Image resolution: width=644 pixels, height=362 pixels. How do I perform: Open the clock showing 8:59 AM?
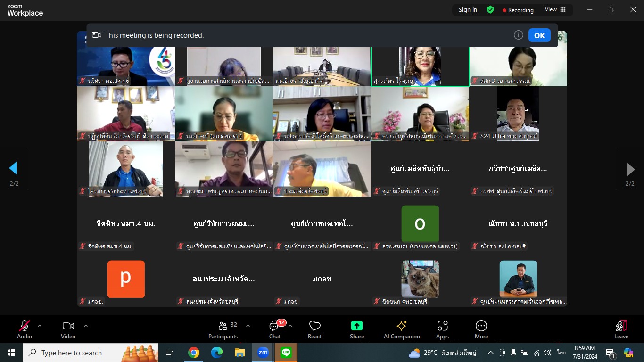(585, 353)
